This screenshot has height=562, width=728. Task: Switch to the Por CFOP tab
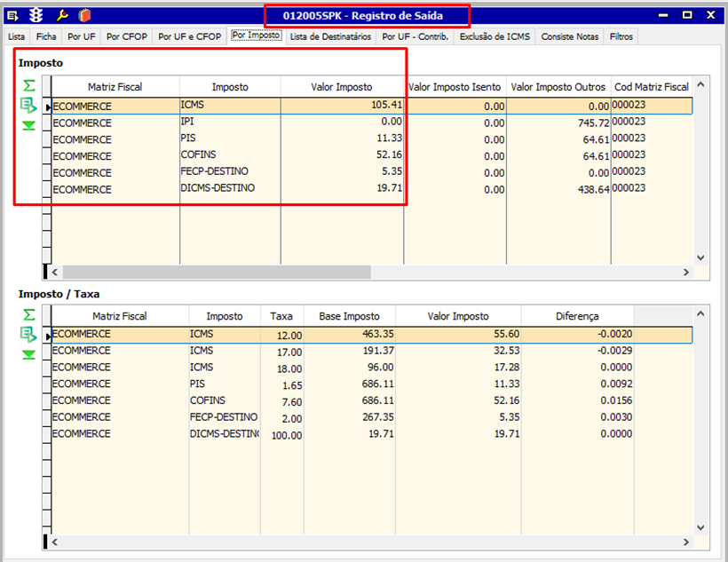[126, 36]
